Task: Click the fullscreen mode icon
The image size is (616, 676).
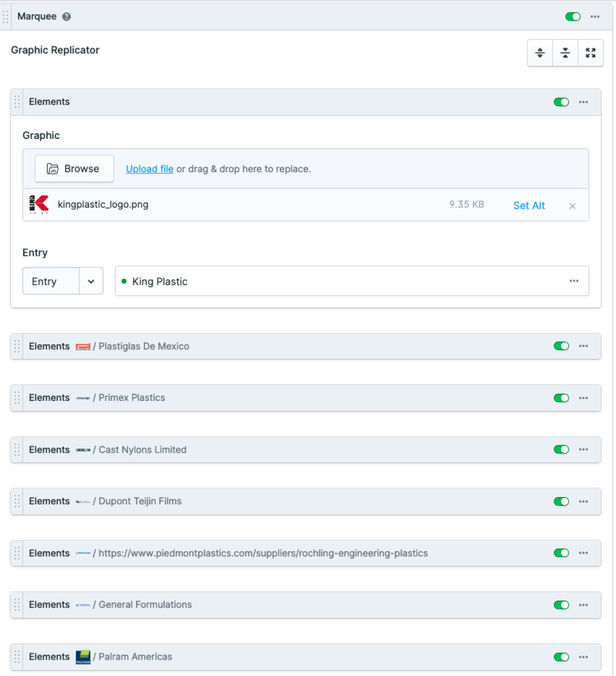Action: pyautogui.click(x=590, y=53)
